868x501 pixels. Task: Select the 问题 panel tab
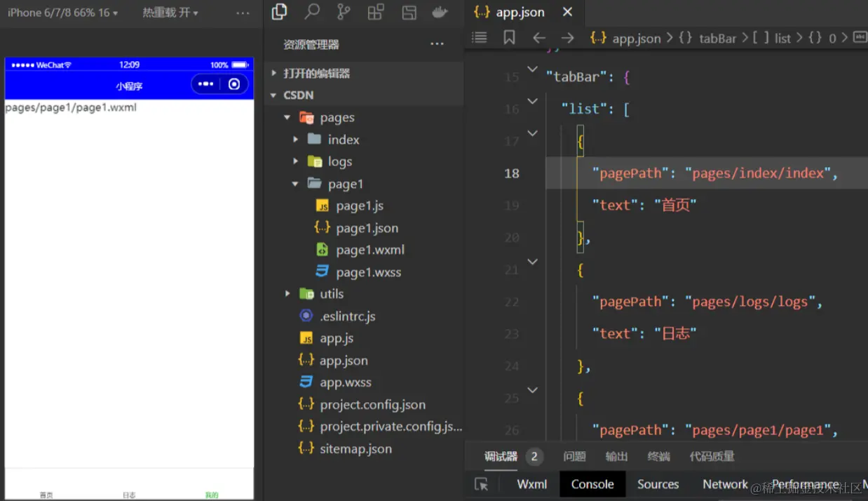point(574,457)
